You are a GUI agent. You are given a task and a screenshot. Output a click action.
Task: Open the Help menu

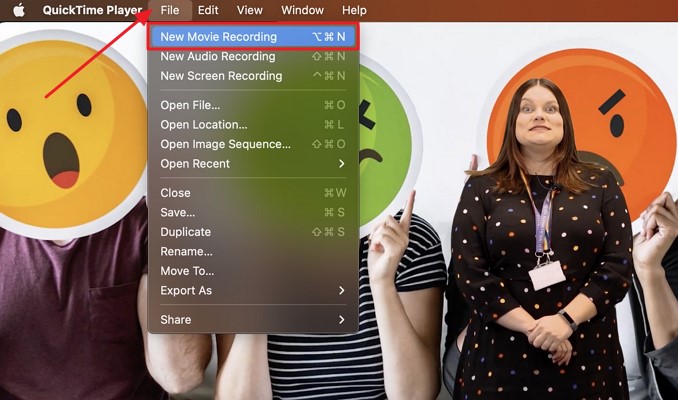pyautogui.click(x=354, y=10)
